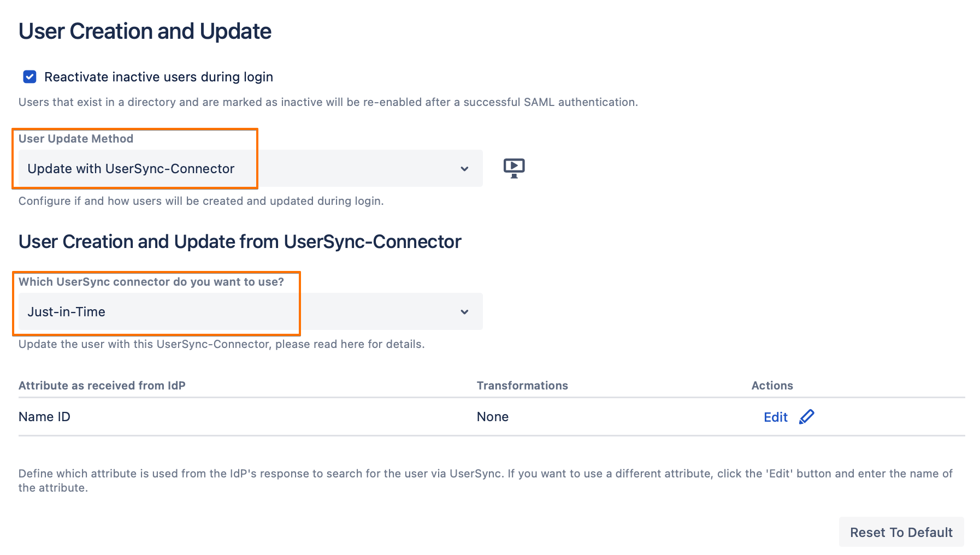
Task: Open the video tutorial monitor icon
Action: coord(513,168)
